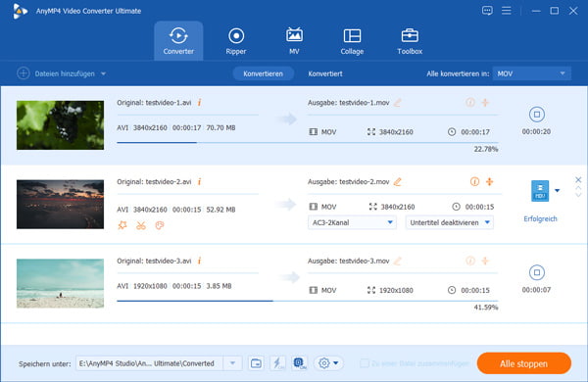Switch to the Ripper tab
Viewport: 588px width, 382px height.
coord(236,41)
